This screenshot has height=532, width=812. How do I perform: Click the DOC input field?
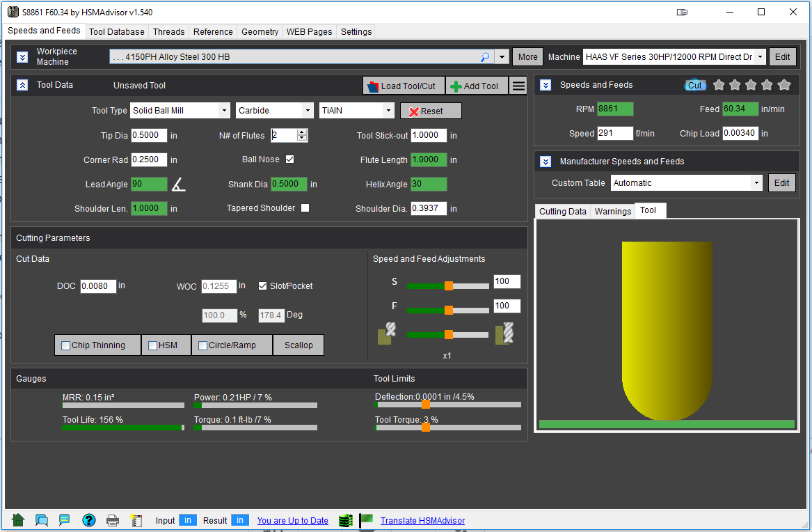[98, 286]
